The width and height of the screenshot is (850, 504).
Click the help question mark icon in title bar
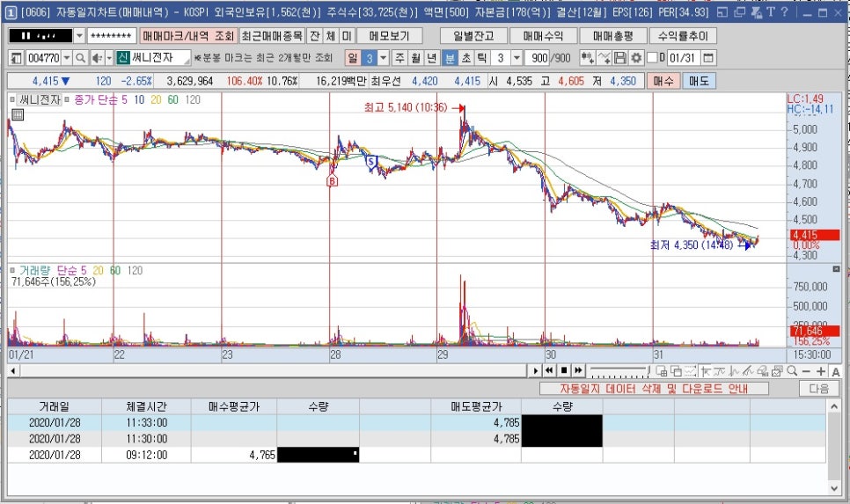point(784,11)
